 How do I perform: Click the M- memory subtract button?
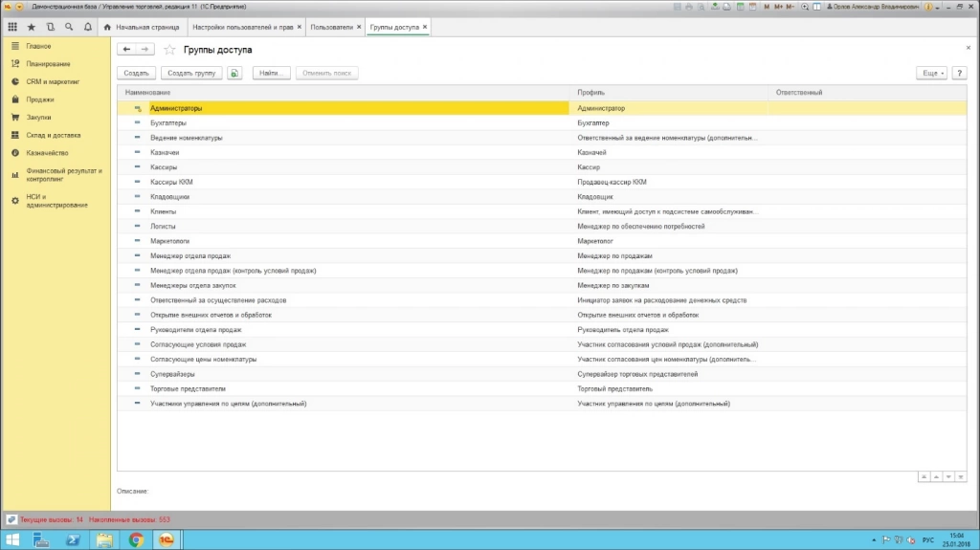point(790,7)
